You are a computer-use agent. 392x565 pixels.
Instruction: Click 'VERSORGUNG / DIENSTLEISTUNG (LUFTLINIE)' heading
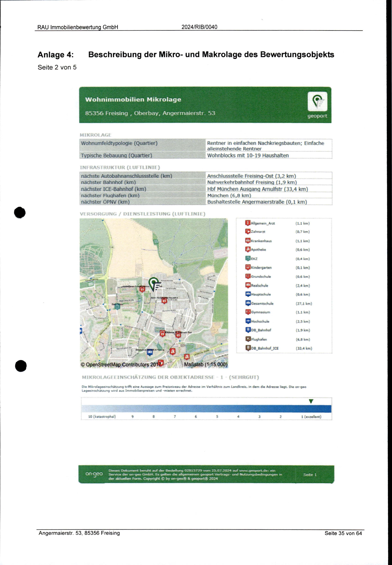[143, 214]
